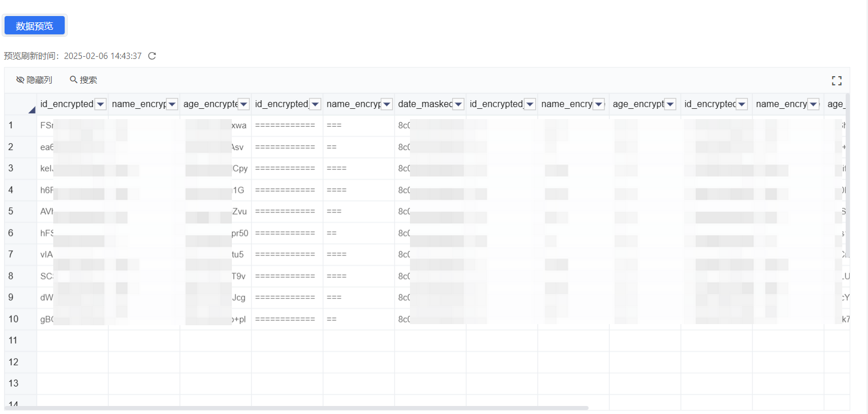Click the date_masked column header label
The height and width of the screenshot is (414, 868).
tap(425, 104)
